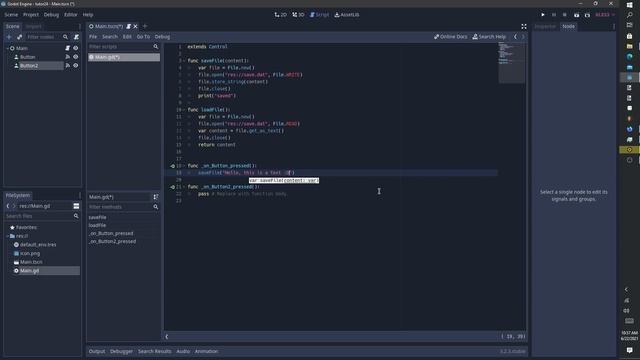This screenshot has height=360, width=640.
Task: Switch to 3D workspace
Action: (298, 15)
